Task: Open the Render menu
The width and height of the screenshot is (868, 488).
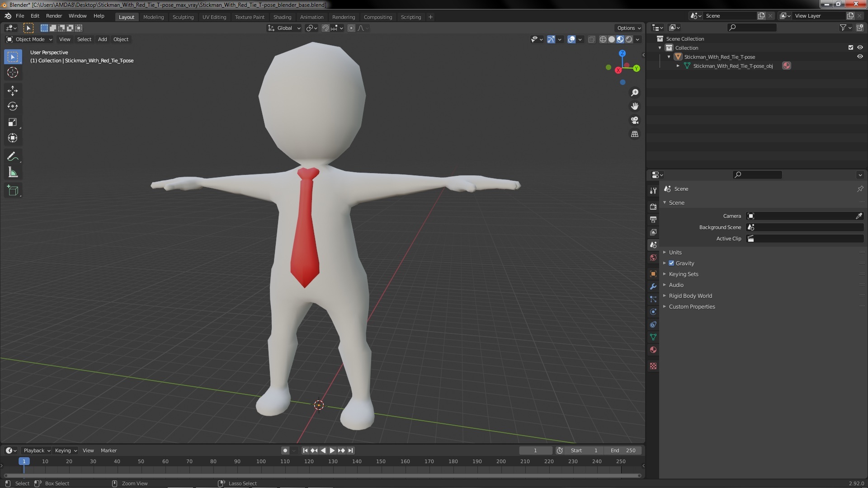Action: coord(54,16)
